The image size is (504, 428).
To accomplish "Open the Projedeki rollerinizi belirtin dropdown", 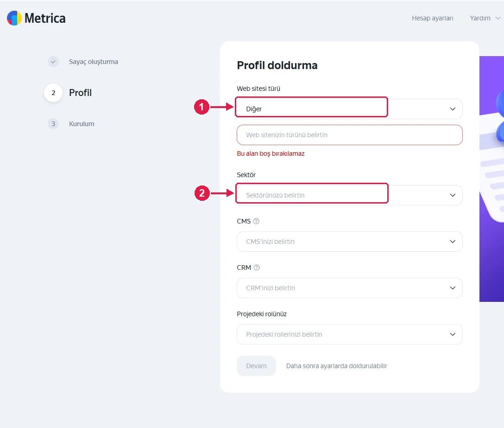I will (x=349, y=334).
